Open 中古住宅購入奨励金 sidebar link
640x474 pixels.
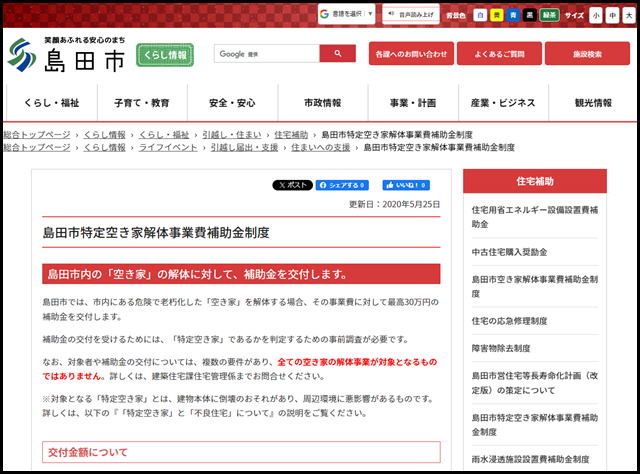(x=510, y=251)
